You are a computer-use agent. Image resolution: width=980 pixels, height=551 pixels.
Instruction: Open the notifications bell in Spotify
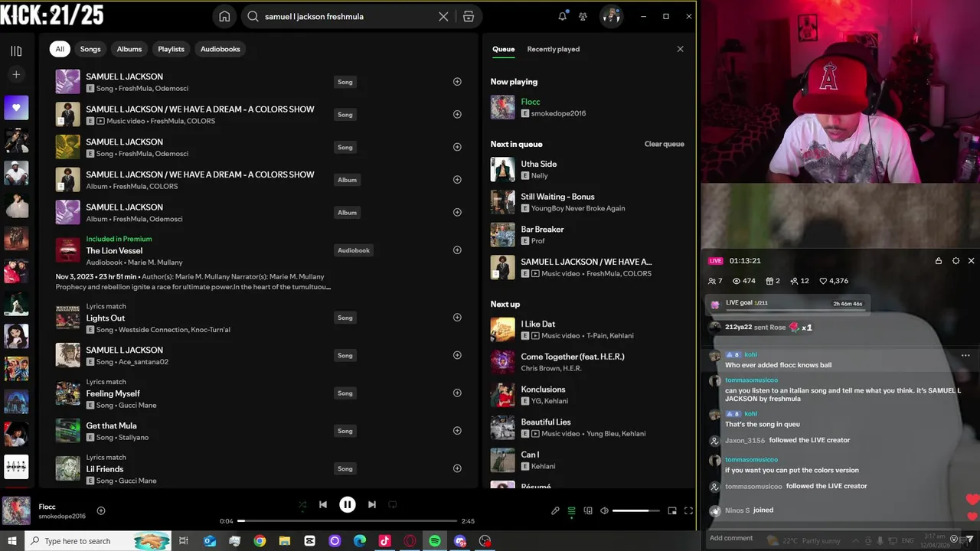(x=563, y=16)
